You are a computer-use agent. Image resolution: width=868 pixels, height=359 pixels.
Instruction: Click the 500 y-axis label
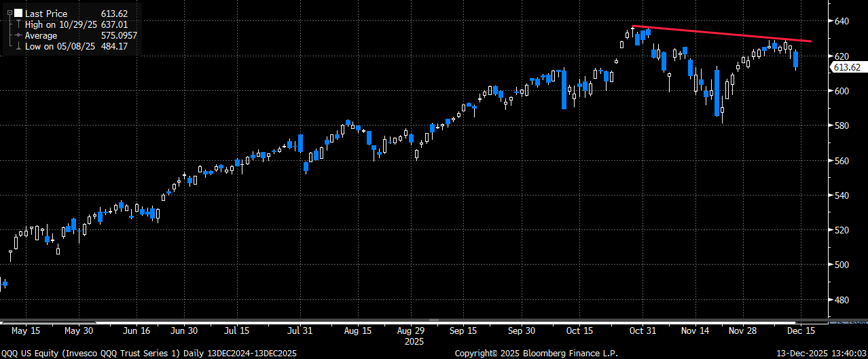pos(842,265)
